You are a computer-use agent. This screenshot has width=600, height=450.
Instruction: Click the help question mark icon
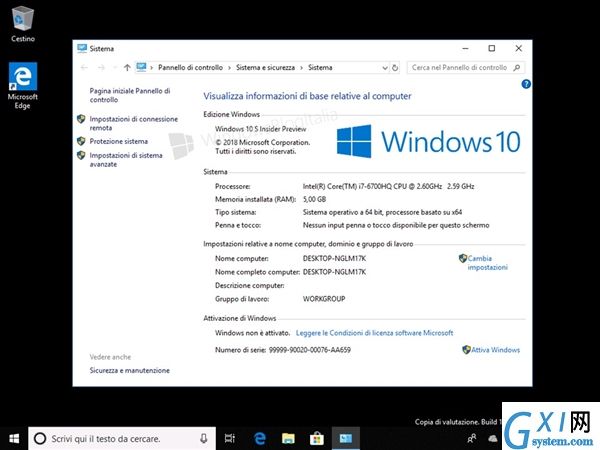pyautogui.click(x=526, y=84)
